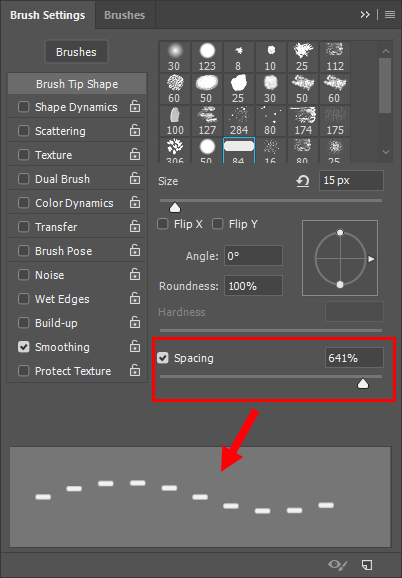Select the size 174 brush tip
The height and width of the screenshot is (578, 402).
(303, 121)
